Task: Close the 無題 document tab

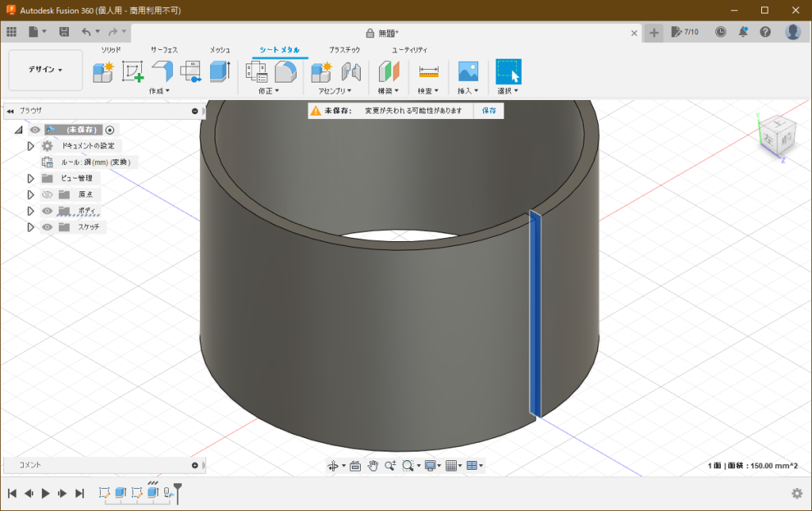Action: tap(634, 33)
